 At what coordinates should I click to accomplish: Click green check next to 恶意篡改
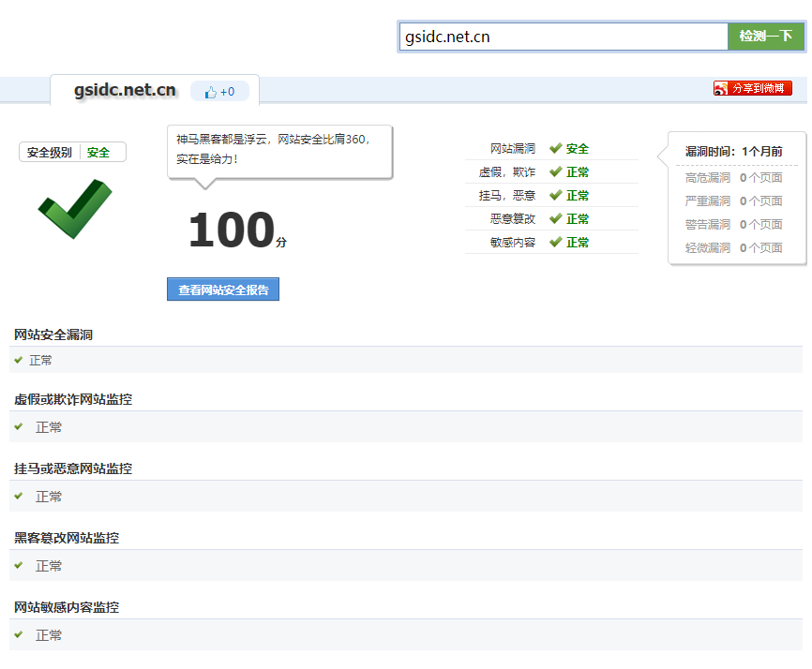(x=555, y=218)
